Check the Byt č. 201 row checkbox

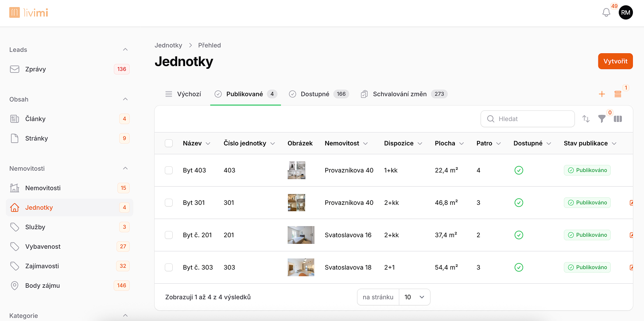point(169,235)
